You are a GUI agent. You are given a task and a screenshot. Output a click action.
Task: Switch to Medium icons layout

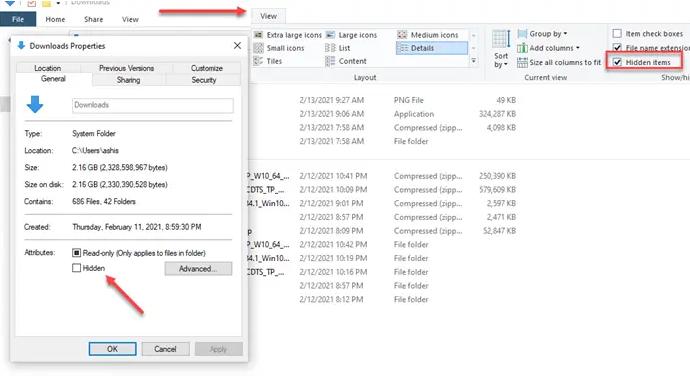pyautogui.click(x=428, y=35)
